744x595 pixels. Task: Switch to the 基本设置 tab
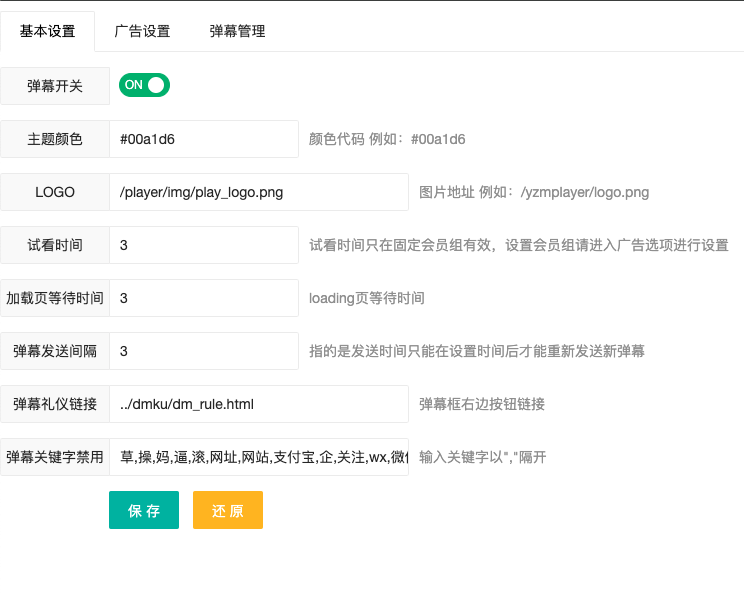pyautogui.click(x=47, y=31)
